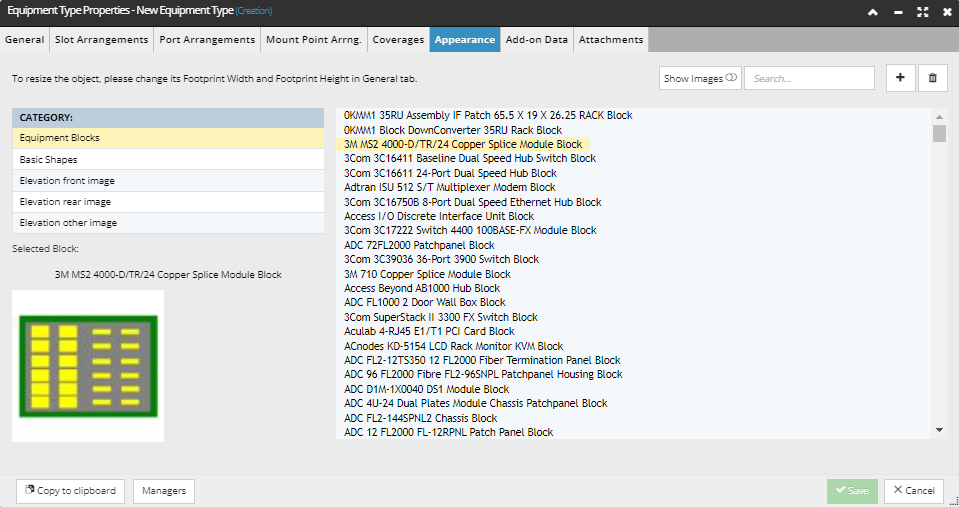This screenshot has width=959, height=507.
Task: Click scrollbar down arrow in block list
Action: pos(939,431)
